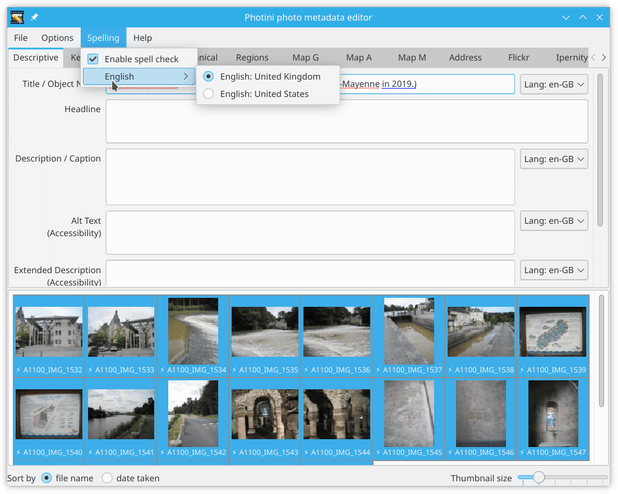Click the Photini app icon in title bar

click(x=17, y=17)
